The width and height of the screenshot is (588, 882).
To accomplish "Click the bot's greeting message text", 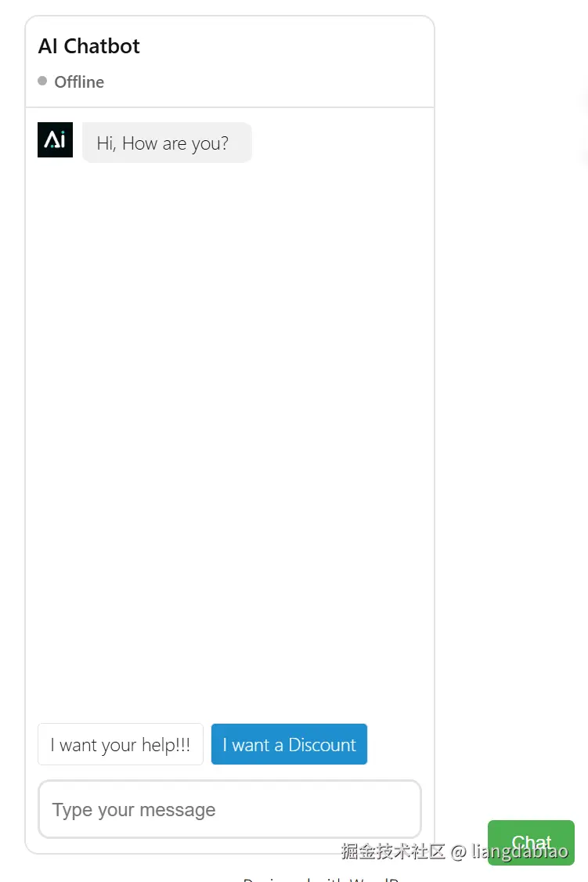I will tap(162, 143).
